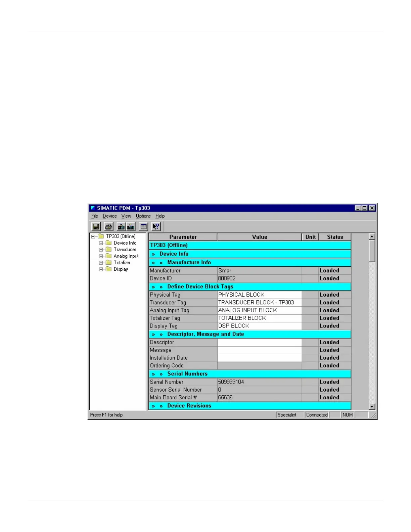Screen dimensions: 411x532
Task: Open the Help menu
Action: [x=160, y=216]
